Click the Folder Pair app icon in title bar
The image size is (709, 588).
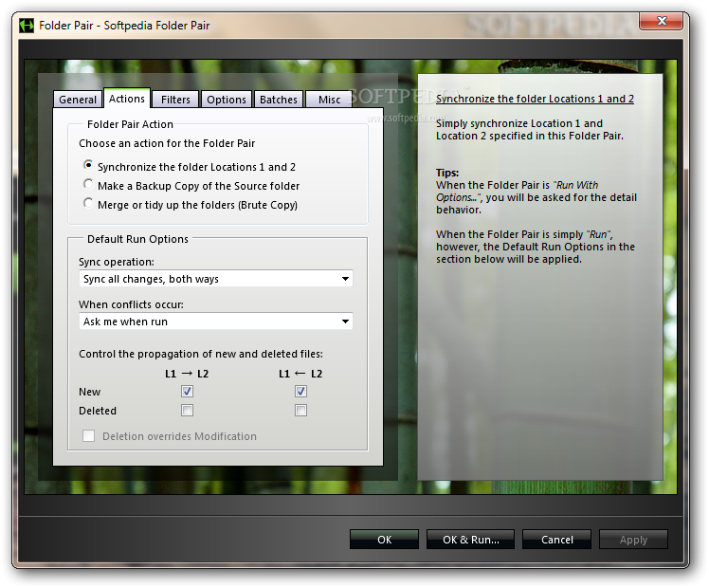pos(27,26)
